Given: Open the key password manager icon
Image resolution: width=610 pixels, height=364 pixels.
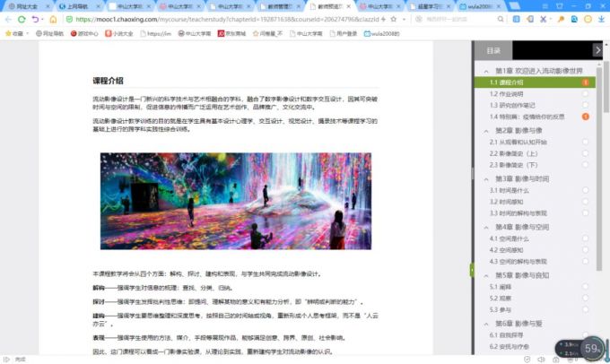Looking at the screenshot, I should point(561,19).
